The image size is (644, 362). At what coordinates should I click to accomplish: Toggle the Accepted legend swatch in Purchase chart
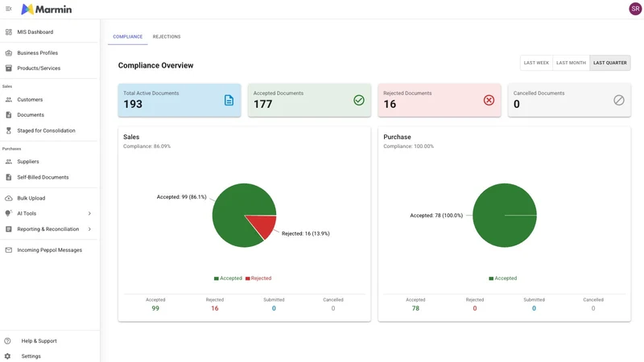coord(491,278)
